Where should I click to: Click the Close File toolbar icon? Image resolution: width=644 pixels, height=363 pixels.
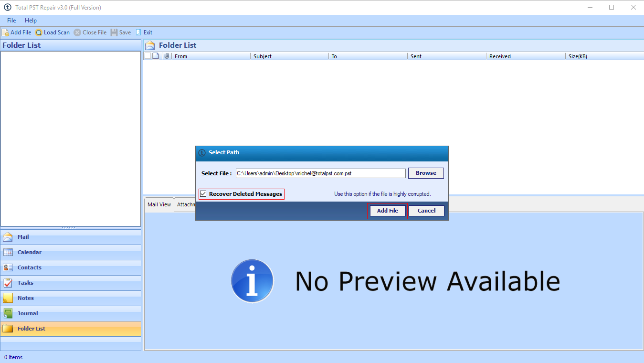77,32
